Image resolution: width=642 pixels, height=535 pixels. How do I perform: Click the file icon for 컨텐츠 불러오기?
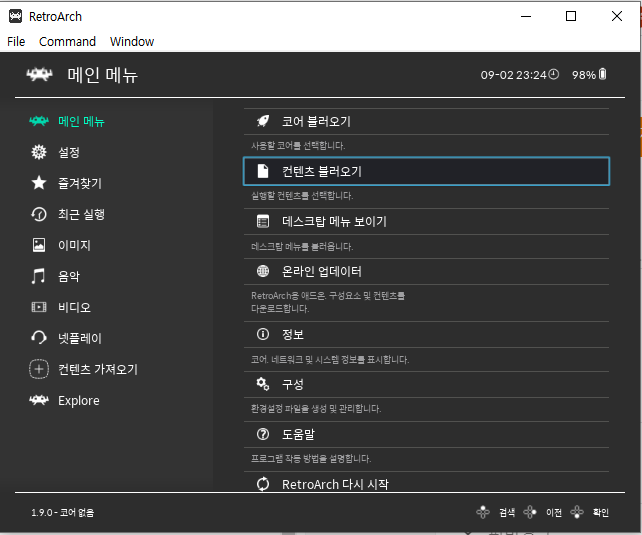(x=263, y=171)
